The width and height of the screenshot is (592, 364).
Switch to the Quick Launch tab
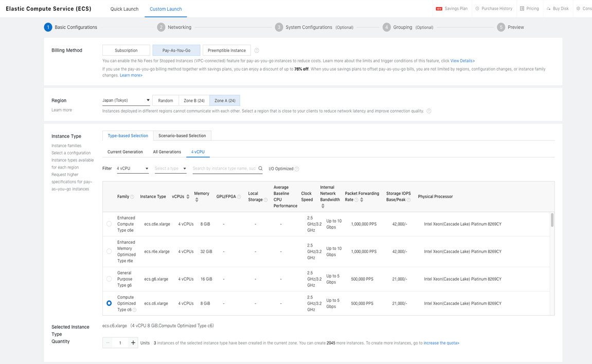coord(124,9)
